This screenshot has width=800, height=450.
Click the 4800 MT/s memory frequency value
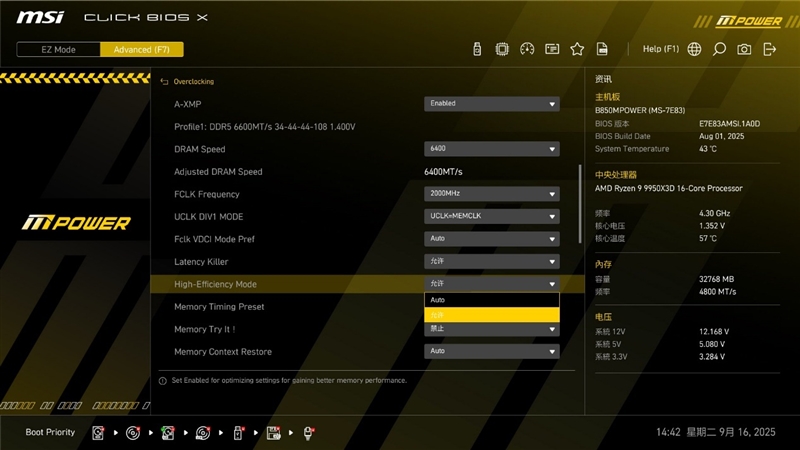click(717, 292)
